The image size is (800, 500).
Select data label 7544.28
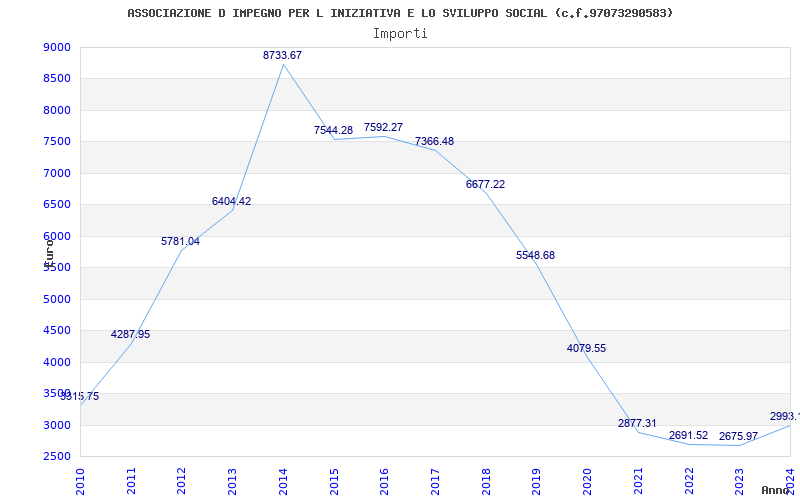(x=333, y=130)
